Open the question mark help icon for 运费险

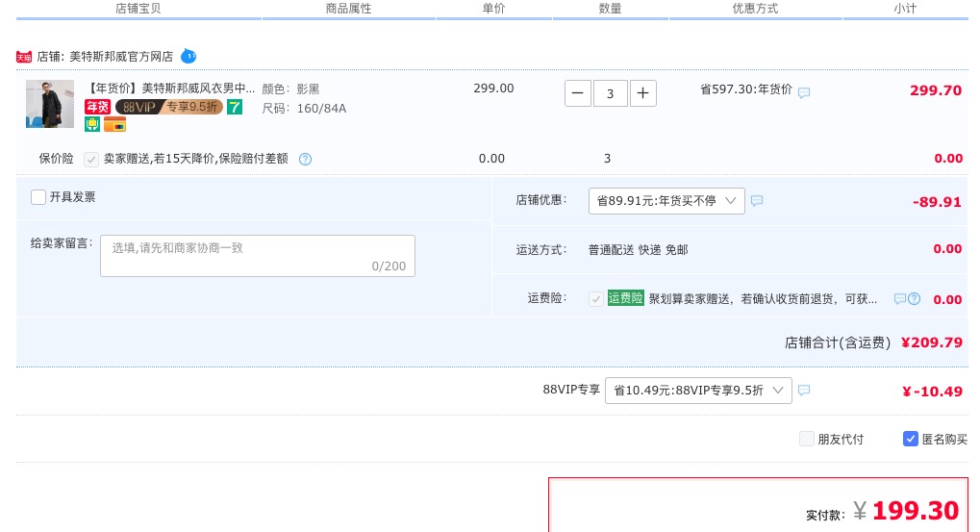coord(915,299)
